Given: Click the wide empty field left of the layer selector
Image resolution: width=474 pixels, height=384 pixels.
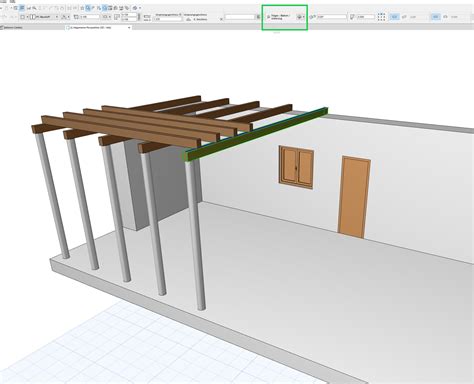Looking at the screenshot, I should click(x=240, y=17).
